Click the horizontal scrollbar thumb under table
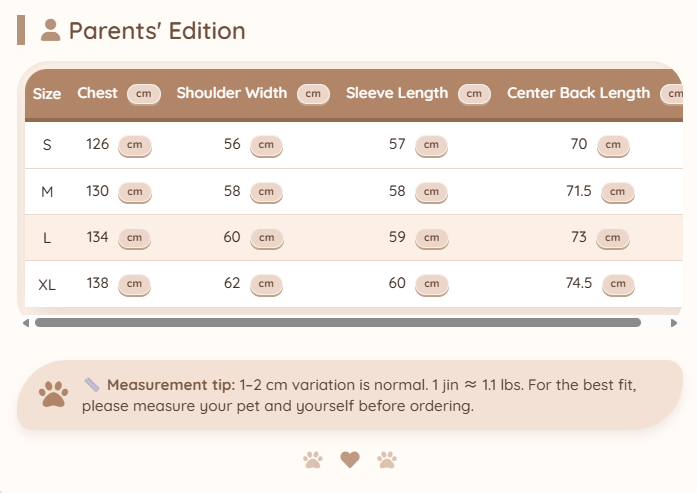This screenshot has height=493, width=697. click(x=338, y=323)
